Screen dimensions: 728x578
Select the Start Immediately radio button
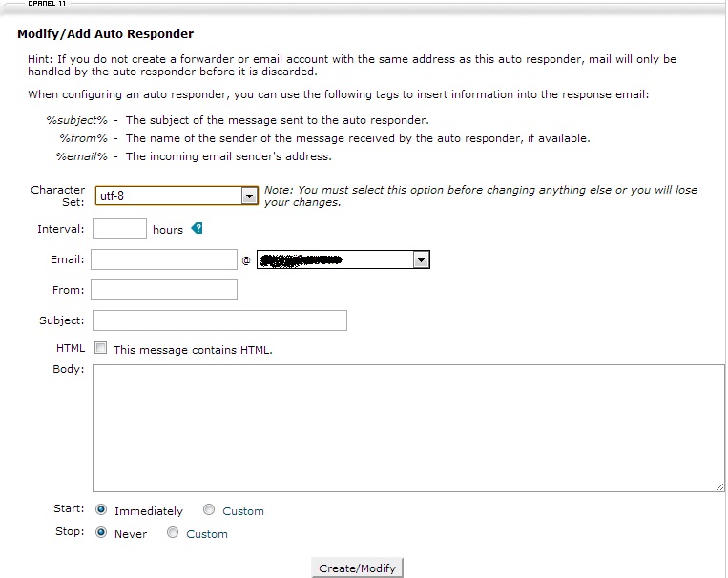tap(101, 510)
